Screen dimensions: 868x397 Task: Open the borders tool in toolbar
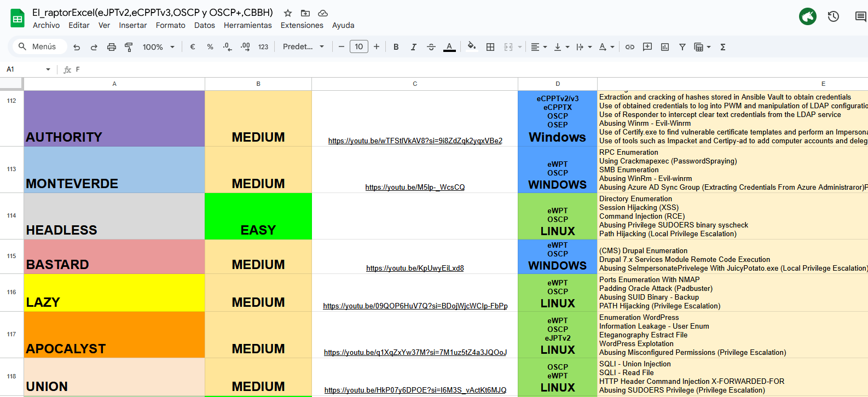[490, 47]
